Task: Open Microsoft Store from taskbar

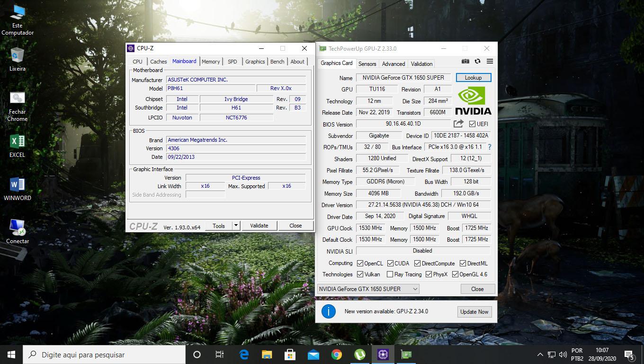Action: pos(290,355)
